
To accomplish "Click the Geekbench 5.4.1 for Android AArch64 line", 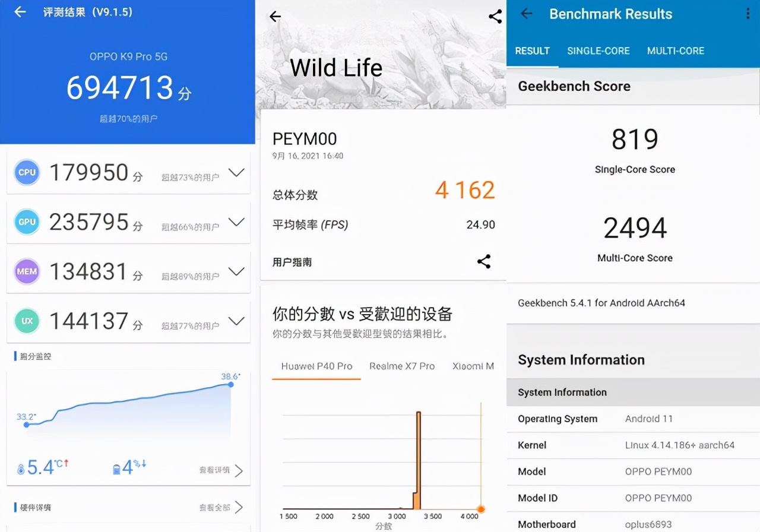I will (x=601, y=303).
